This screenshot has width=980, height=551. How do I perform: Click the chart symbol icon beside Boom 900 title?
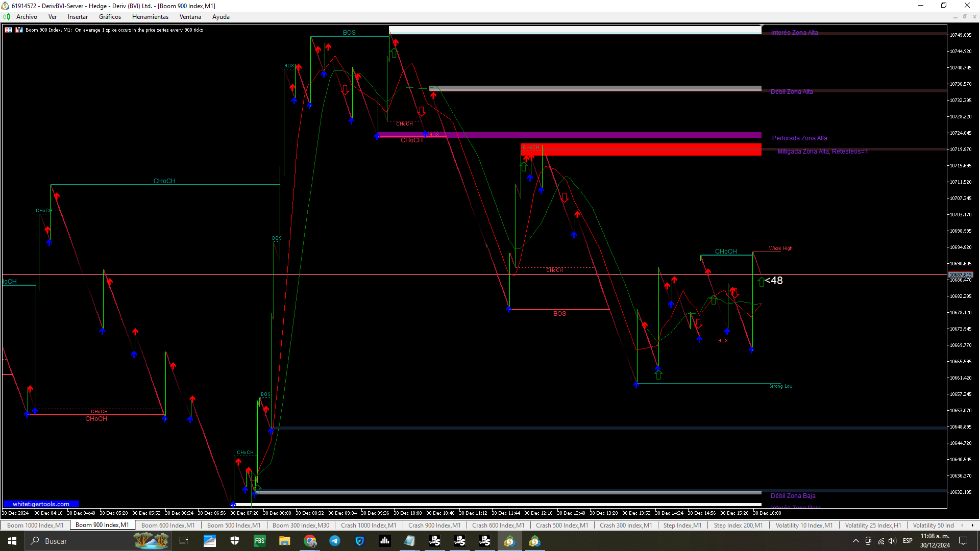click(19, 30)
